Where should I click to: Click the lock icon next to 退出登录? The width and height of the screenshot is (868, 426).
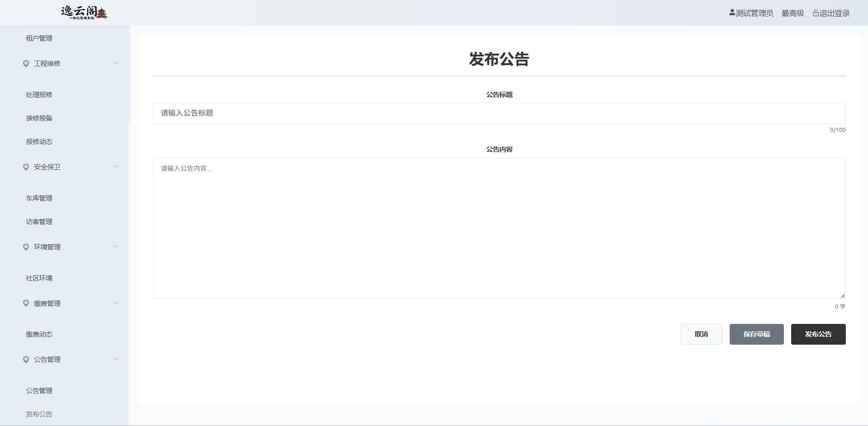pos(816,13)
